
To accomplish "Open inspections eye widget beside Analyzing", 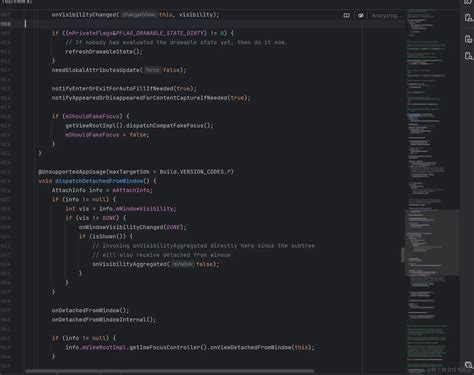I will pyautogui.click(x=361, y=15).
